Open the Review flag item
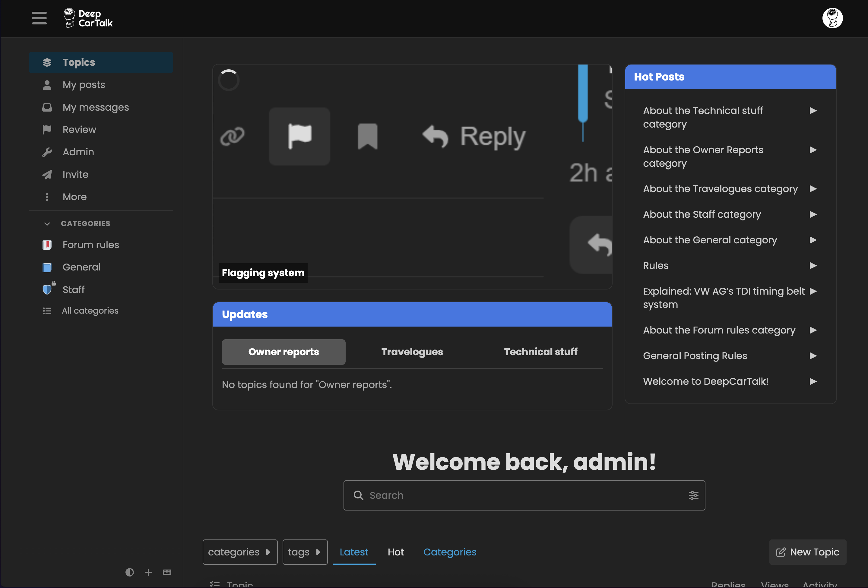 pyautogui.click(x=79, y=130)
